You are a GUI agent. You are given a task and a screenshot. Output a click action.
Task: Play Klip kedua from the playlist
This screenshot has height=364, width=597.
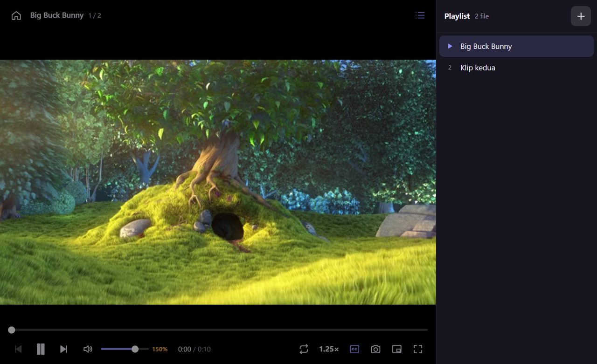click(516, 68)
